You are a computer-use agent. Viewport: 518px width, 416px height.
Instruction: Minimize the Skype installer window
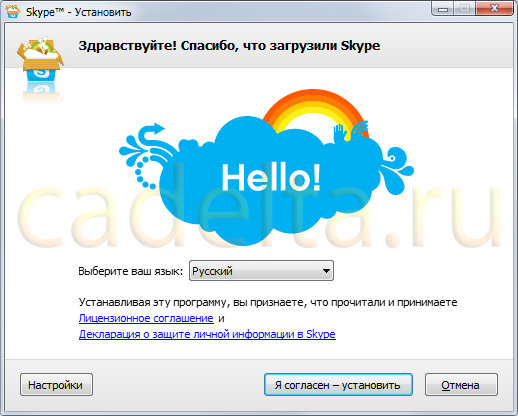coord(443,9)
